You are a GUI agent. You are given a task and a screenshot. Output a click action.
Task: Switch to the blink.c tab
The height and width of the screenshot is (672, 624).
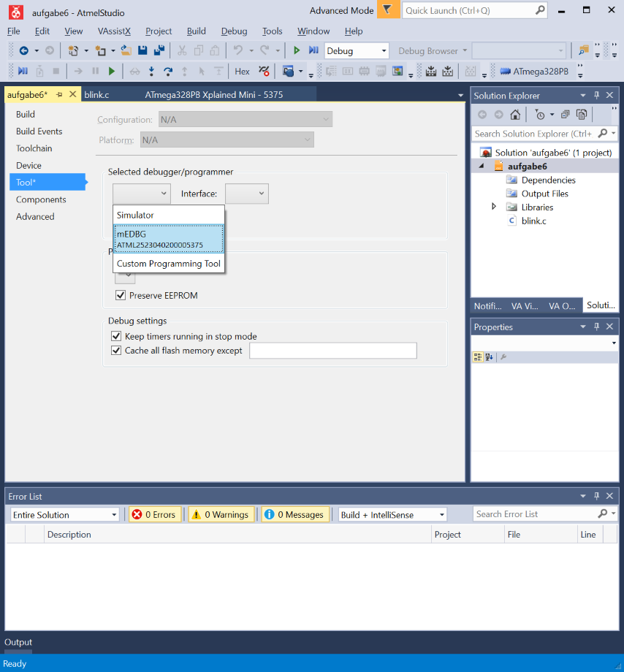pos(96,95)
